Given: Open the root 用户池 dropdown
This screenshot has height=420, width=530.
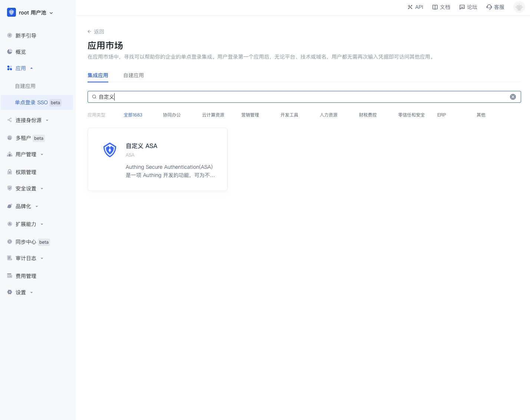Looking at the screenshot, I should point(30,13).
